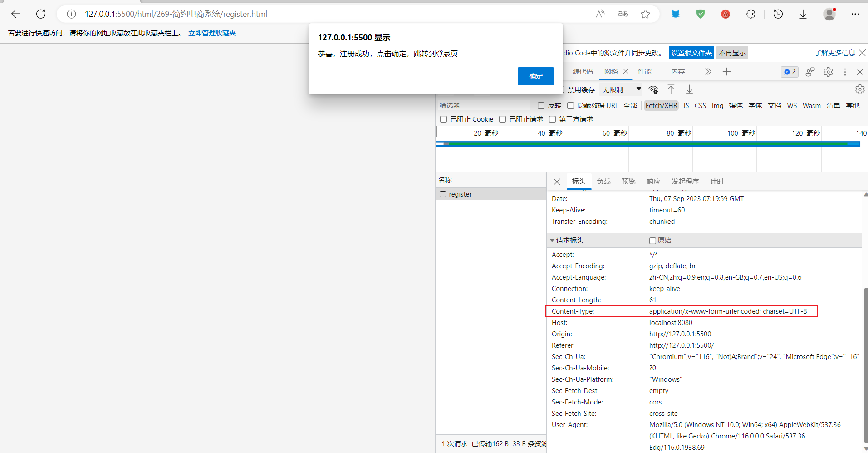Toggle the 原始 request headers checkbox
The height and width of the screenshot is (453, 868).
pyautogui.click(x=653, y=240)
